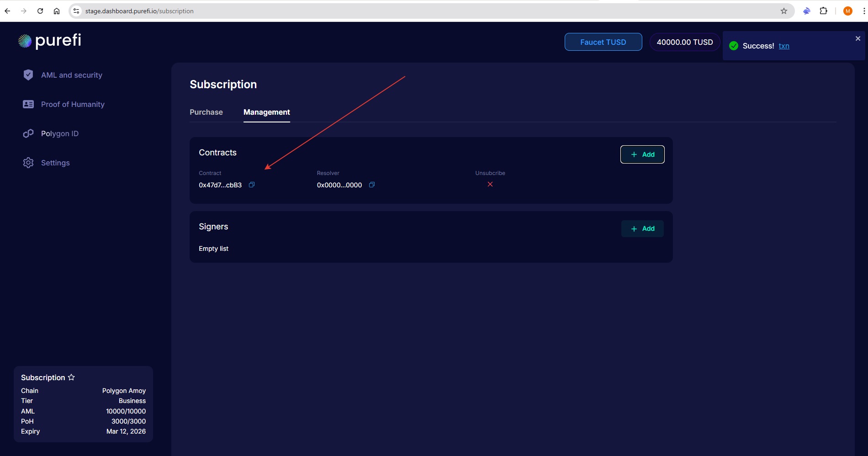Open AML and security section
The image size is (868, 456).
coord(71,75)
